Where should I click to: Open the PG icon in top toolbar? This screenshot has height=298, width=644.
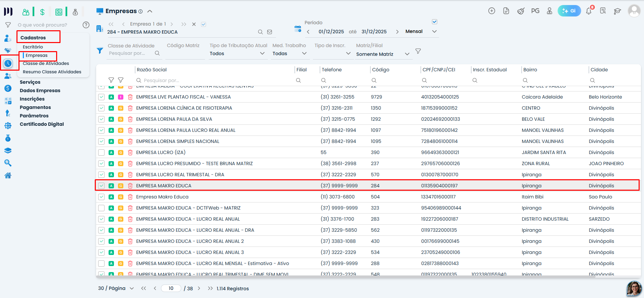point(535,11)
